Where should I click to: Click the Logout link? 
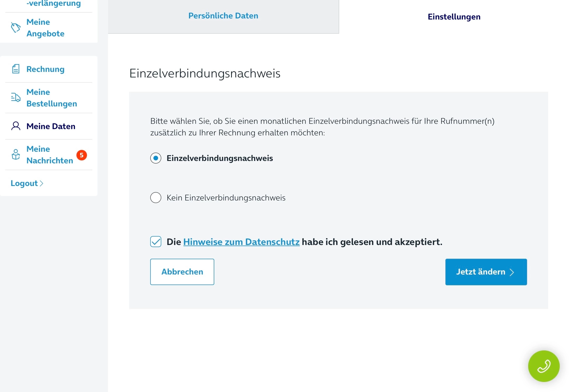pos(24,183)
